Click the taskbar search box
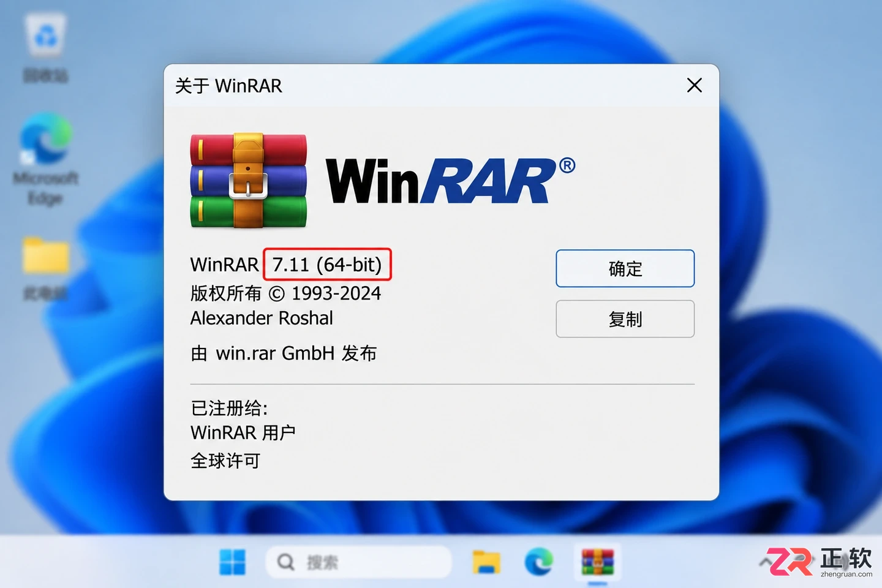Viewport: 882px width, 588px height. pos(359,562)
